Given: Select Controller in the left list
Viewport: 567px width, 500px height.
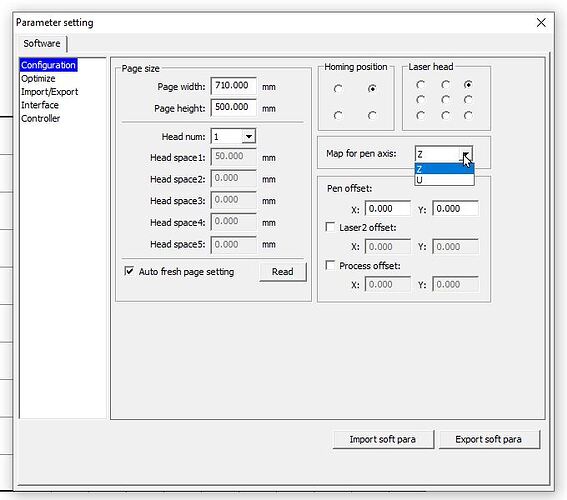Looking at the screenshot, I should click(x=40, y=119).
